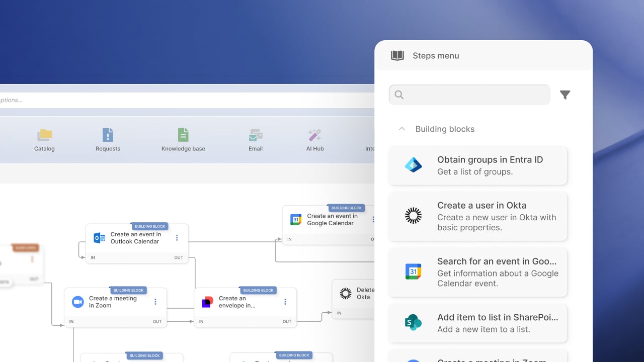Image resolution: width=644 pixels, height=362 pixels.
Task: Click the Zoom icon in the workflow node
Action: [77, 302]
